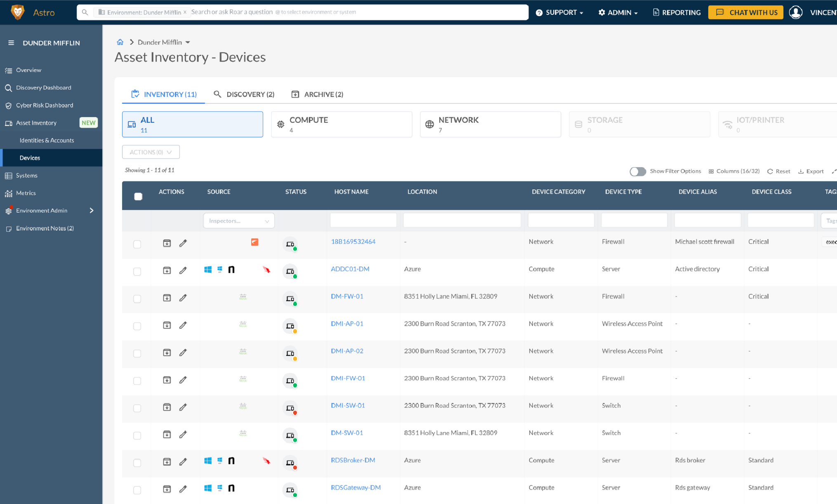Edit DM-FW-01 with pencil icon
The image size is (837, 504).
click(x=183, y=298)
